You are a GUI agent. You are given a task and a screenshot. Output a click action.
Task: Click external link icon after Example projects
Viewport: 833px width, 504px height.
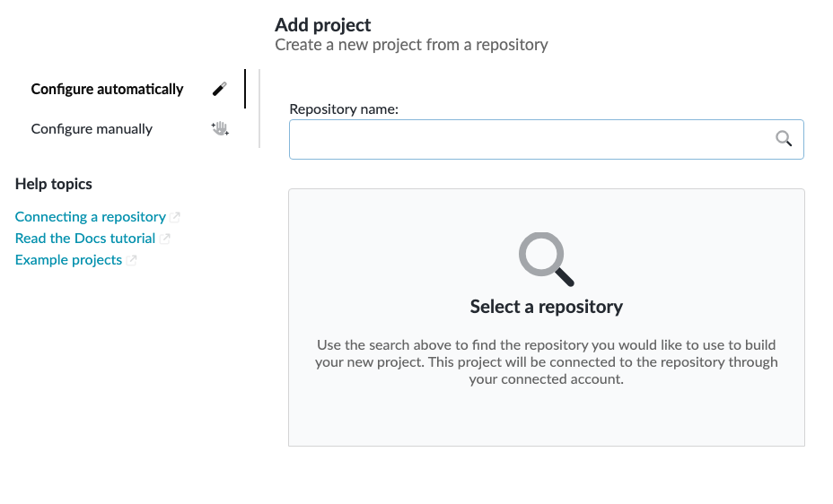[x=132, y=260]
